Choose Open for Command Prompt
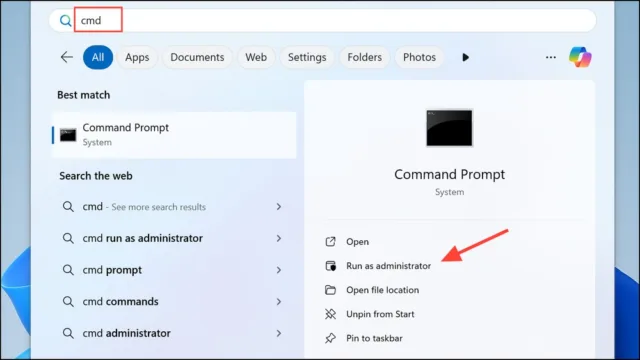Image resolution: width=640 pixels, height=360 pixels. (357, 242)
